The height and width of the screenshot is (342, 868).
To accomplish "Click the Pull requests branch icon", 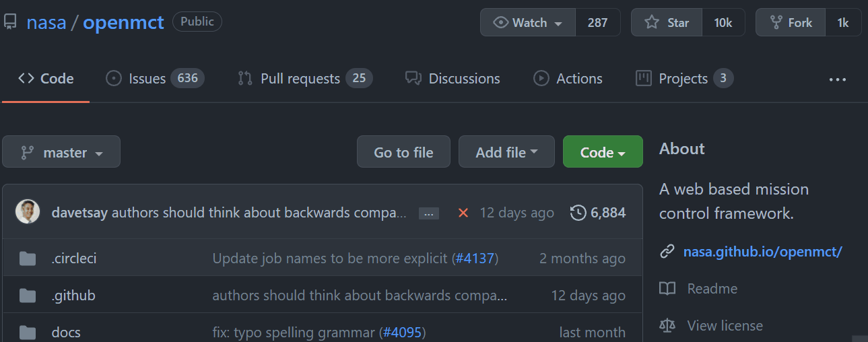I will point(245,78).
